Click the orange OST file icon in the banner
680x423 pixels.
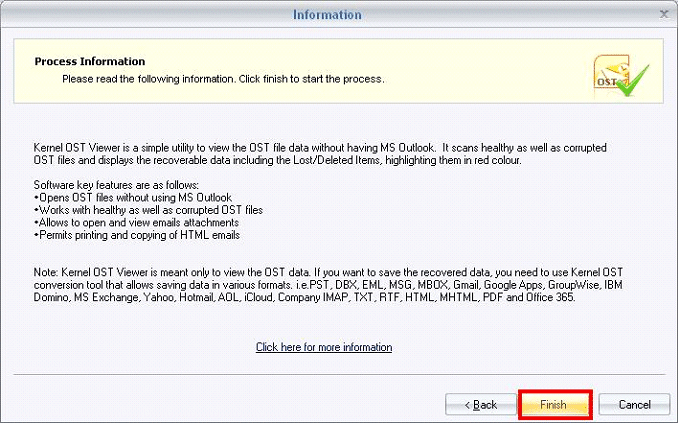[x=611, y=75]
